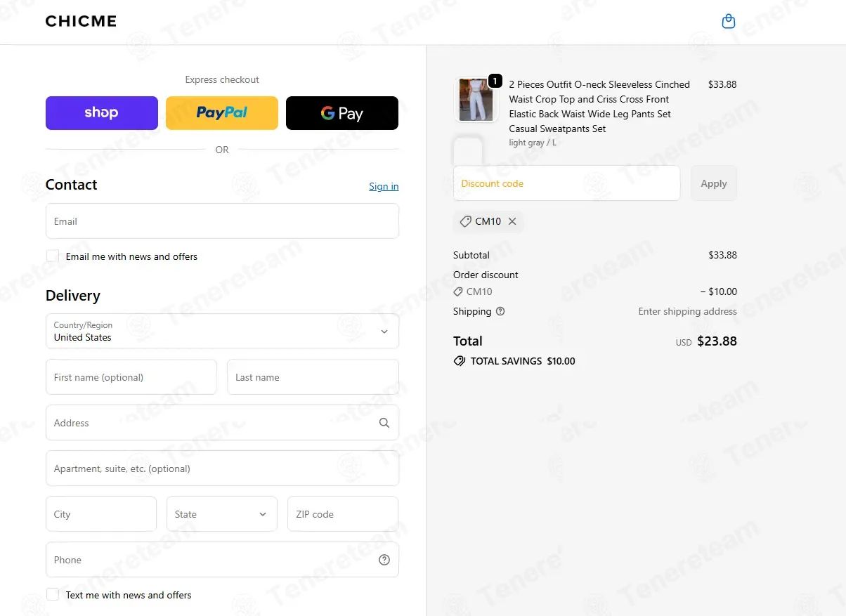Tick Text me with news and offers
This screenshot has height=616, width=846.
click(x=53, y=594)
